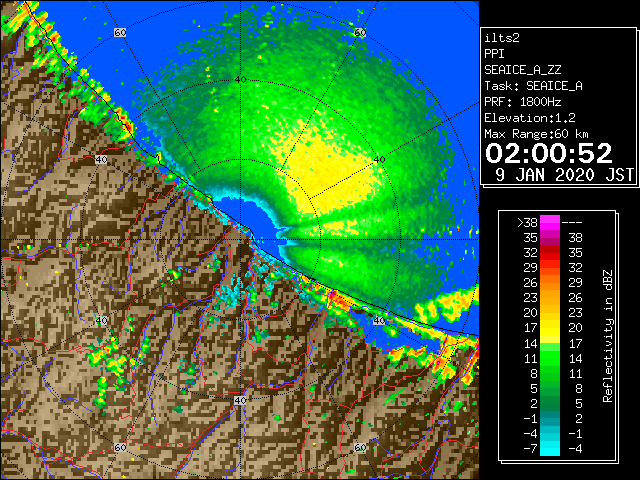Viewport: 640px width, 480px height.
Task: Pick the red band of the color bar
Action: coord(550,253)
